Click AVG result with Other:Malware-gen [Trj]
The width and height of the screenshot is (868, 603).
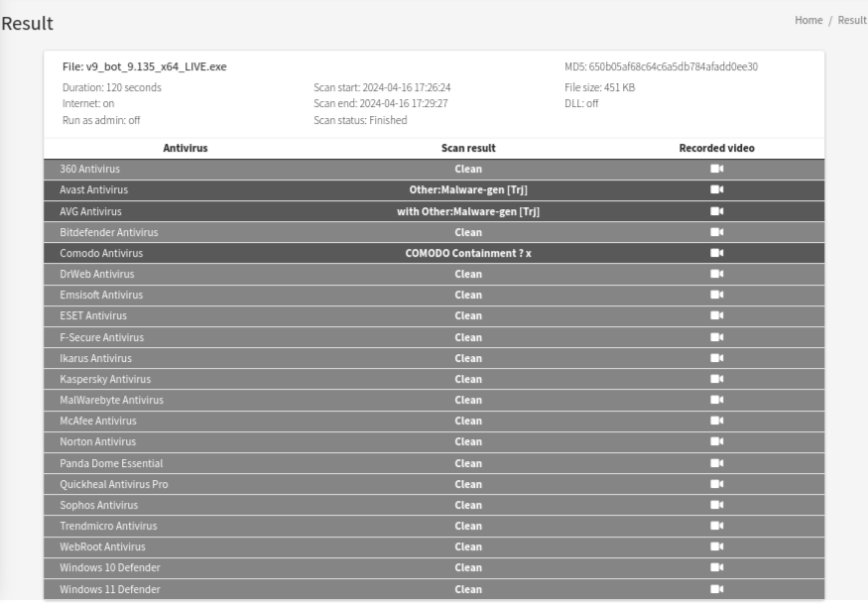pos(468,211)
